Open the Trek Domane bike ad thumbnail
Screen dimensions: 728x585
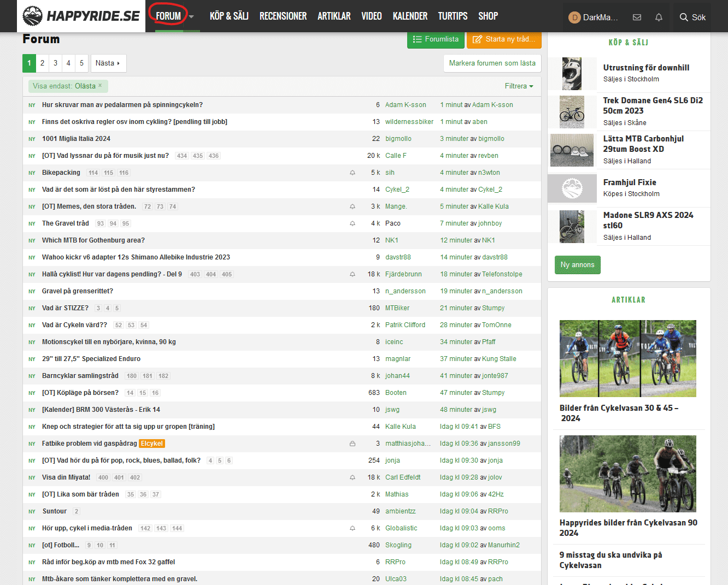[572, 112]
